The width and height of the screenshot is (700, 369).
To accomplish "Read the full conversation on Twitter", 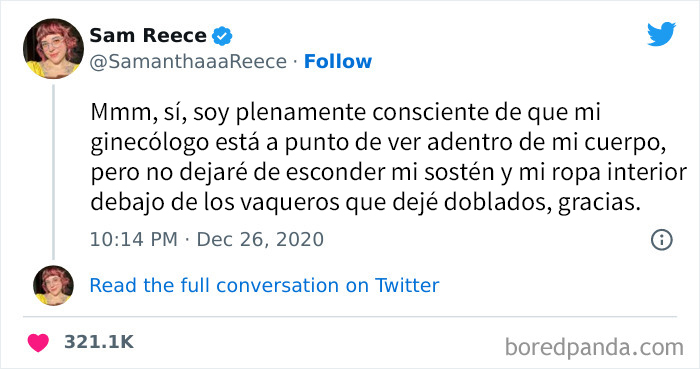I will point(264,286).
